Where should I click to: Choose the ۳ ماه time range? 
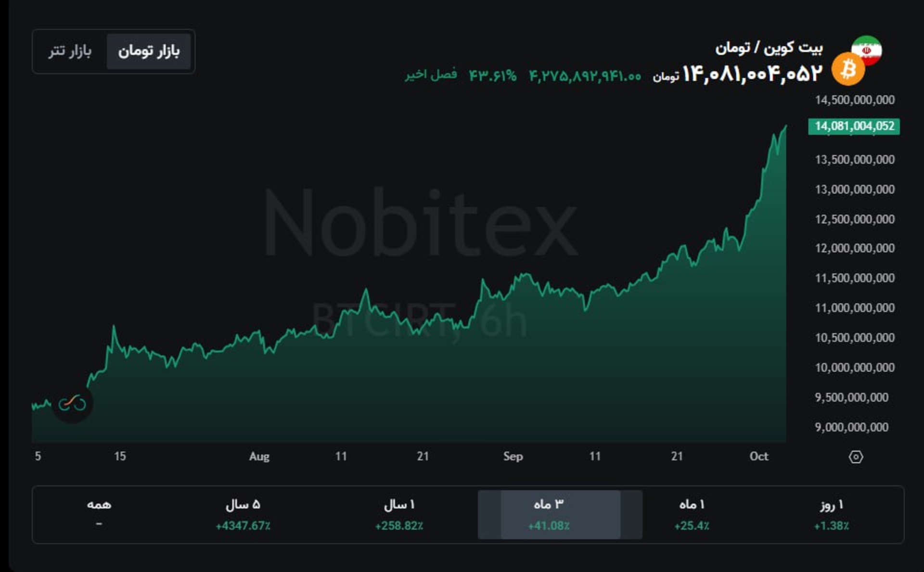[549, 514]
